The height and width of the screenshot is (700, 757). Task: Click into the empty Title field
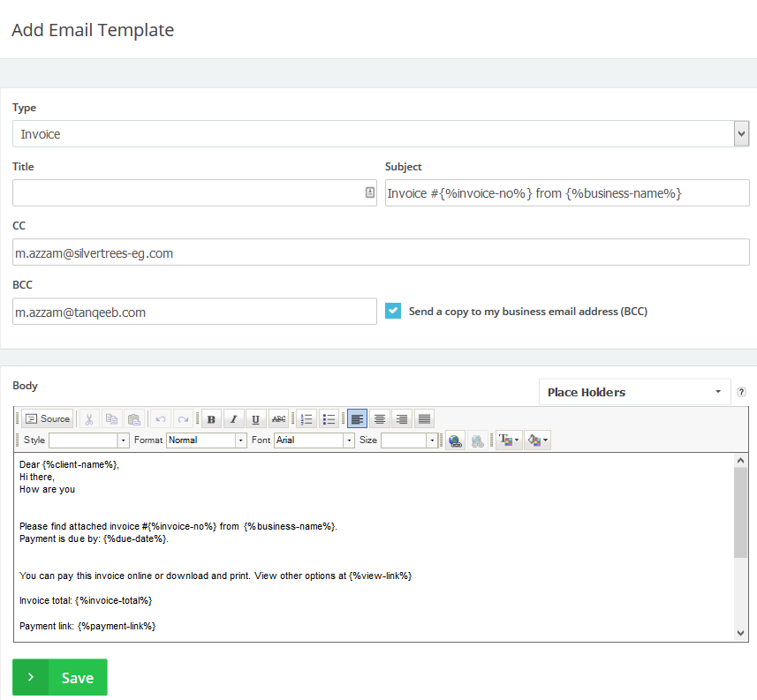coord(187,193)
